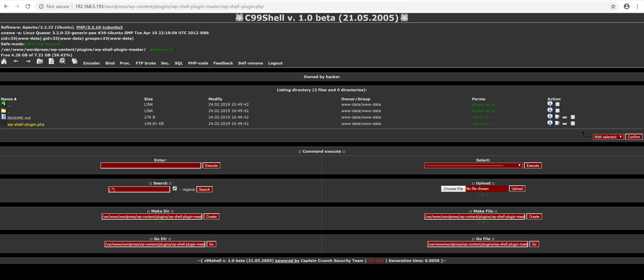Click the refresh page icon in shell toolbar
This screenshot has width=644, height=280.
click(51, 61)
